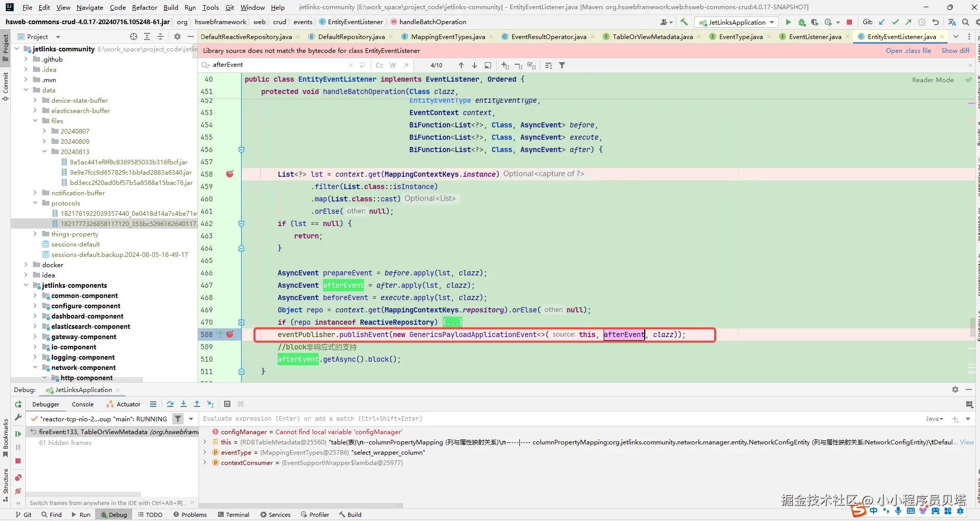Open JetLinksApplication run configuration dropdown
This screenshot has width=980, height=521.
pos(737,22)
